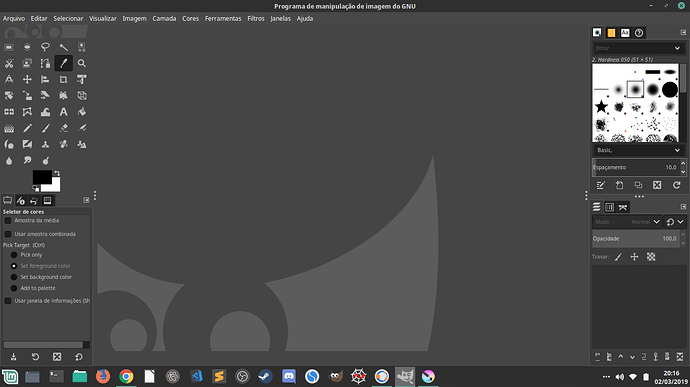Image resolution: width=690 pixels, height=387 pixels.
Task: Open the filtrar tag dropdown in brushes
Action: point(677,48)
